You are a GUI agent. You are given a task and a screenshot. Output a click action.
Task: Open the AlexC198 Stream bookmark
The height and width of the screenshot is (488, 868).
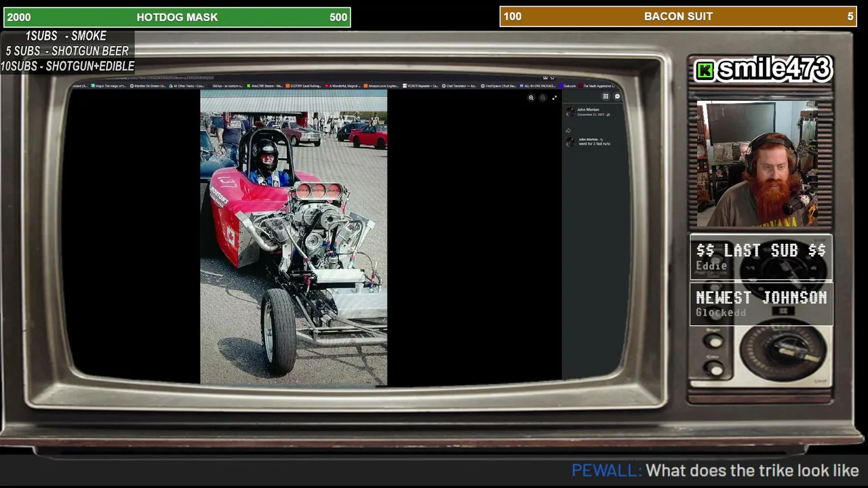264,86
